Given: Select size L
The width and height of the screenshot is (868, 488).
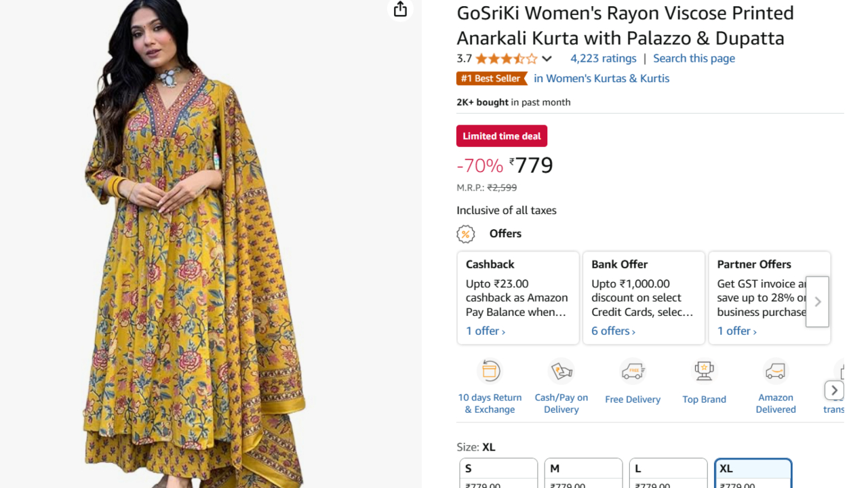Looking at the screenshot, I should 668,471.
